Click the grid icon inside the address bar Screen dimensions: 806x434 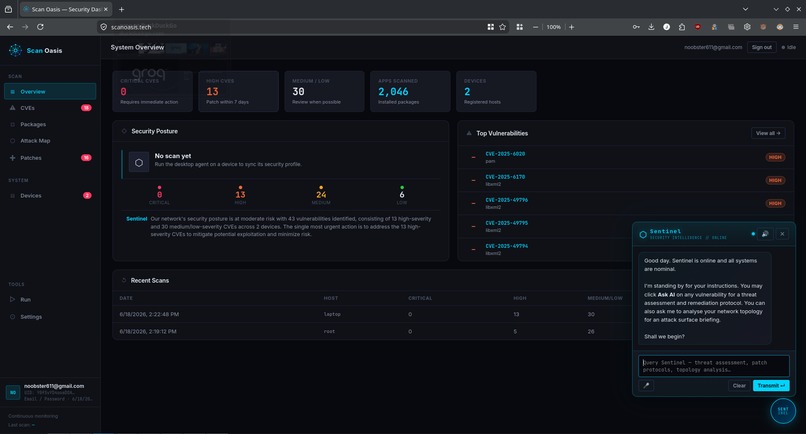point(490,27)
